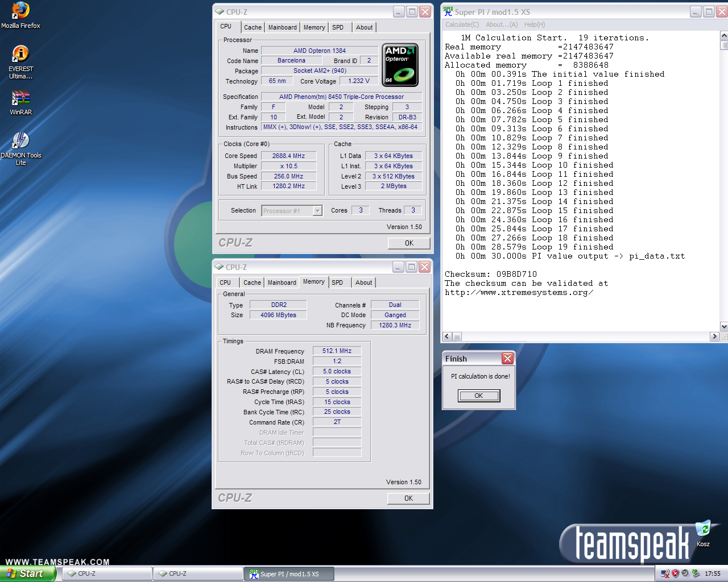Click the red Security Center shield tray icon

(675, 573)
